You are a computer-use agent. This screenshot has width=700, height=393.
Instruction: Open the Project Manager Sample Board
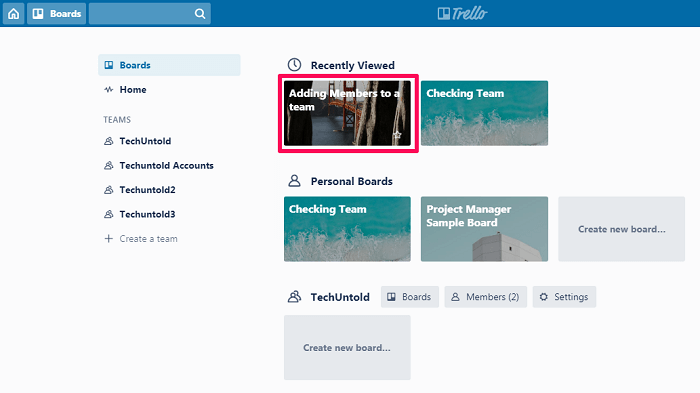click(484, 229)
